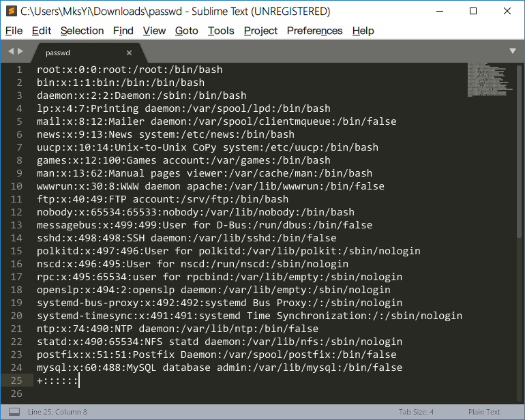Screen dimensions: 525x420
Task: Open the tab list dropdown arrow
Action: (513, 51)
